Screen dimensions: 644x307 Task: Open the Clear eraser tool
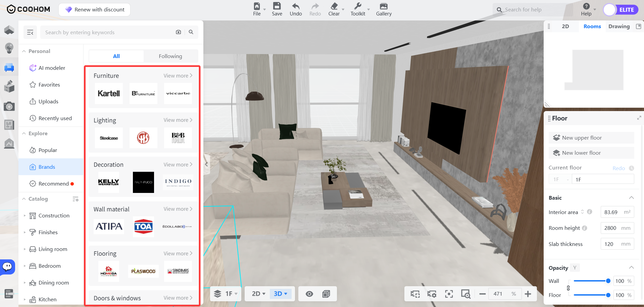tap(334, 6)
